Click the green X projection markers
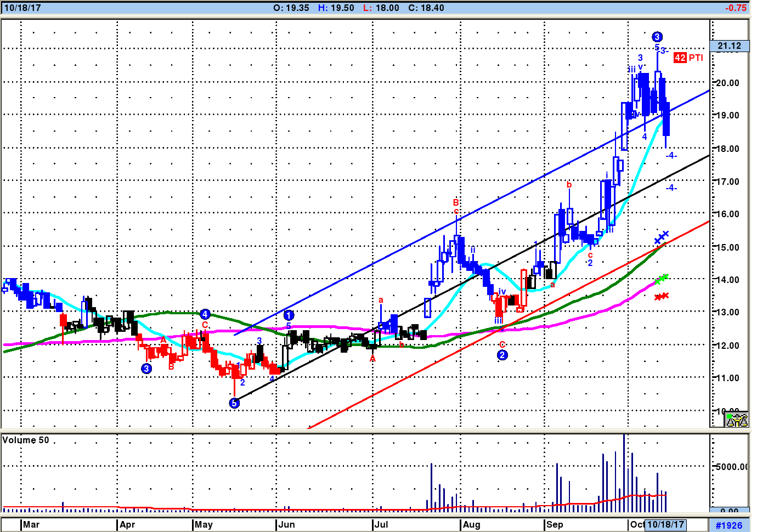Screen dimensions: 768x532 [662, 279]
